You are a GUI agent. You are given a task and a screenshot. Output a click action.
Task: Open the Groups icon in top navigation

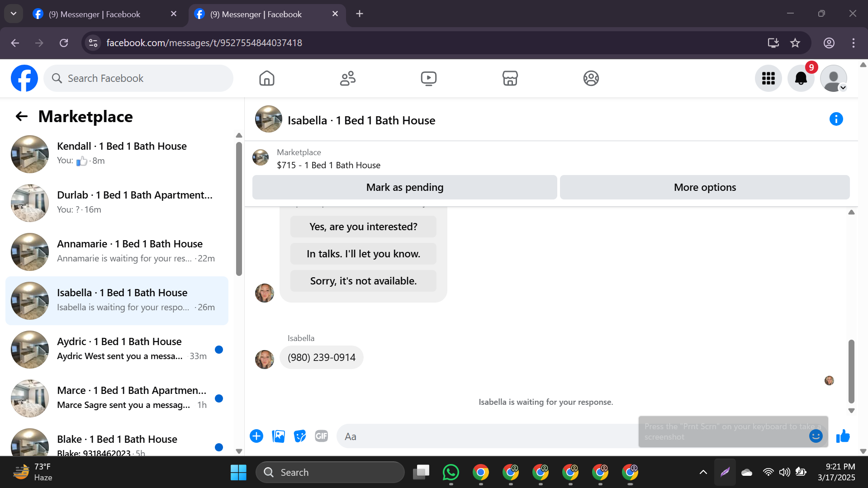pyautogui.click(x=591, y=78)
